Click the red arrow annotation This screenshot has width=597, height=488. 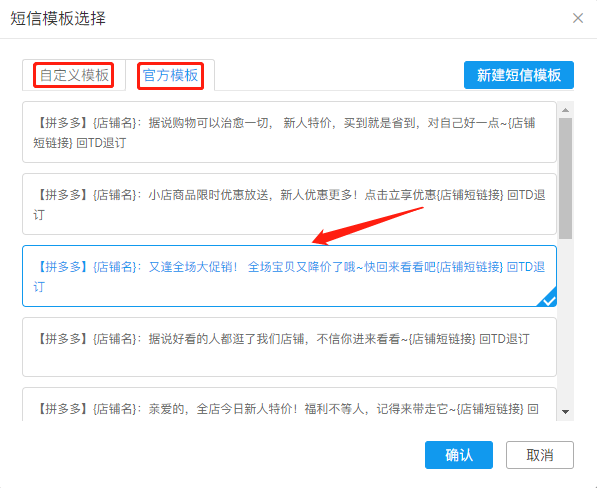pyautogui.click(x=367, y=226)
